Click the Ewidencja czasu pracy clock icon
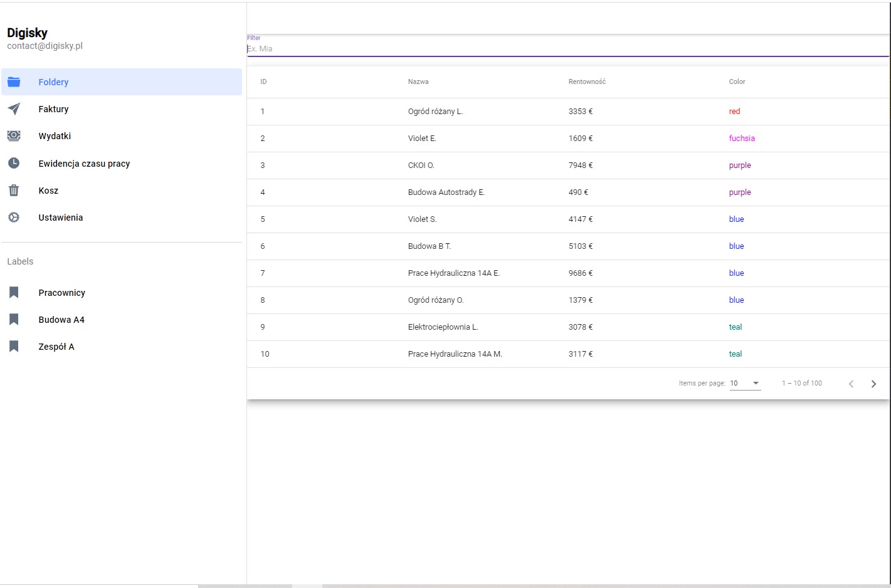Image resolution: width=891 pixels, height=588 pixels. pos(14,163)
